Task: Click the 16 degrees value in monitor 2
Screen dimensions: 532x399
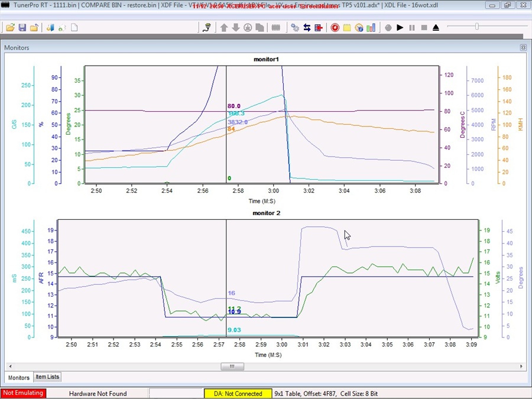Action: [231, 293]
